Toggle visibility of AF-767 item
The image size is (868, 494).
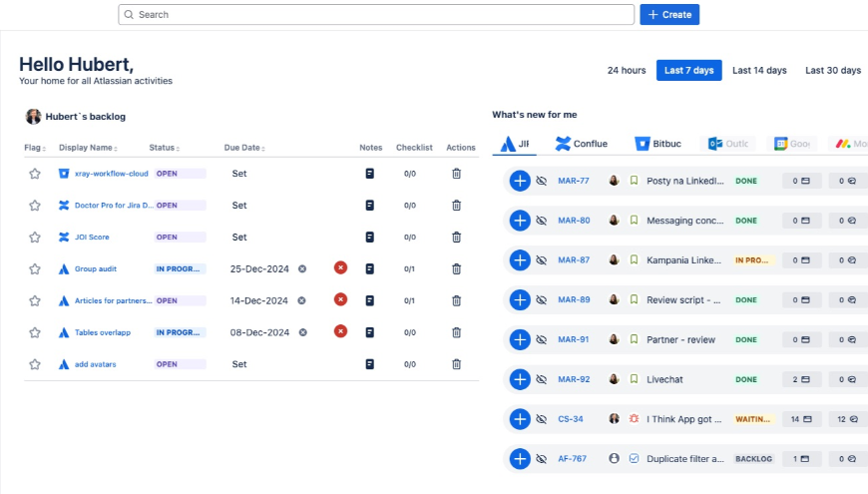[542, 459]
